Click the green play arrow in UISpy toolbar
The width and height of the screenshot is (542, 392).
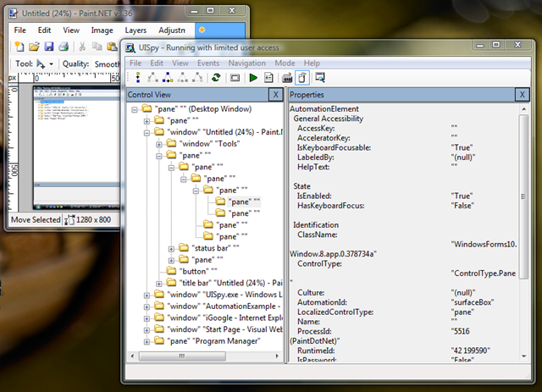click(253, 78)
